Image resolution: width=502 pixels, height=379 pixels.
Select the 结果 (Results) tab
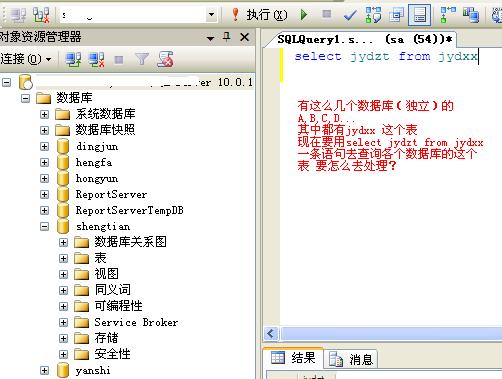pos(293,358)
